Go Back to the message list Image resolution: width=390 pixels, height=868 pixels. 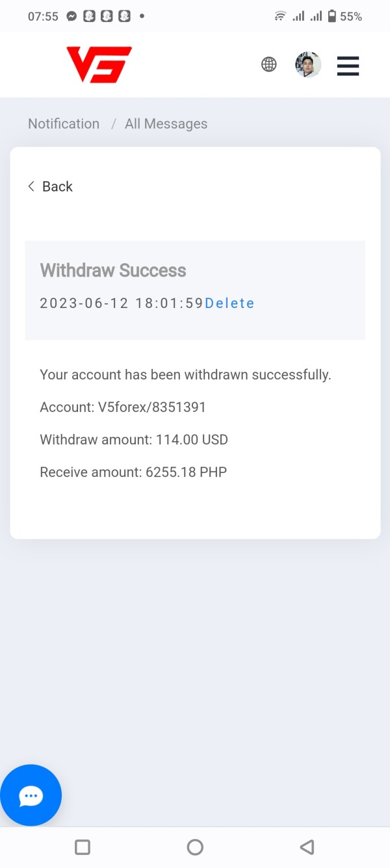coord(50,186)
